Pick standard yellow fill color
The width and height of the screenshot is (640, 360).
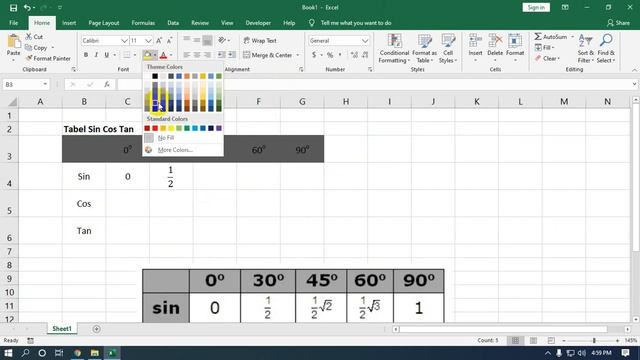[171, 128]
